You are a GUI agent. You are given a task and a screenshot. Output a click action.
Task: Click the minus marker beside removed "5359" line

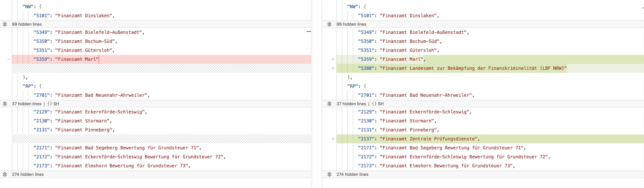click(x=9, y=59)
